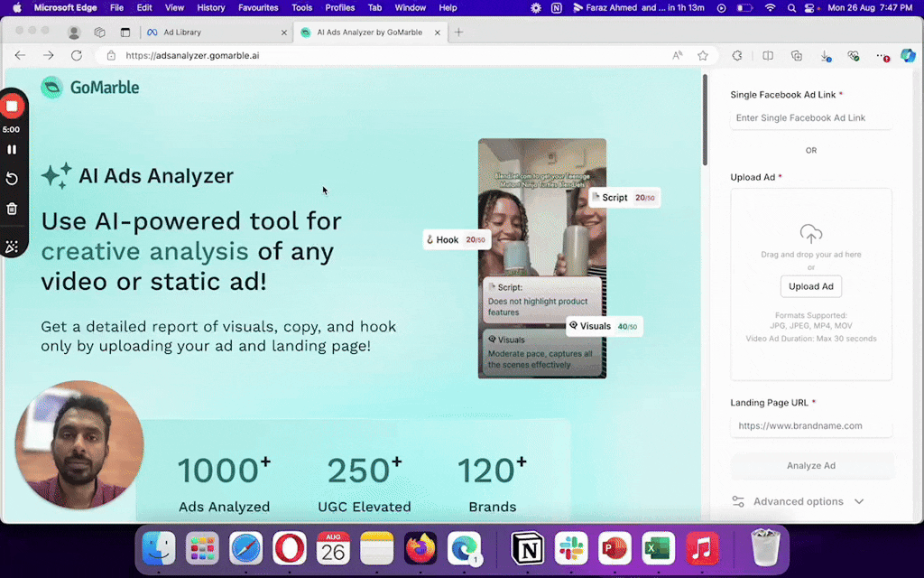Screen dimensions: 924x578
Task: Pause the screen recording
Action: coord(12,150)
